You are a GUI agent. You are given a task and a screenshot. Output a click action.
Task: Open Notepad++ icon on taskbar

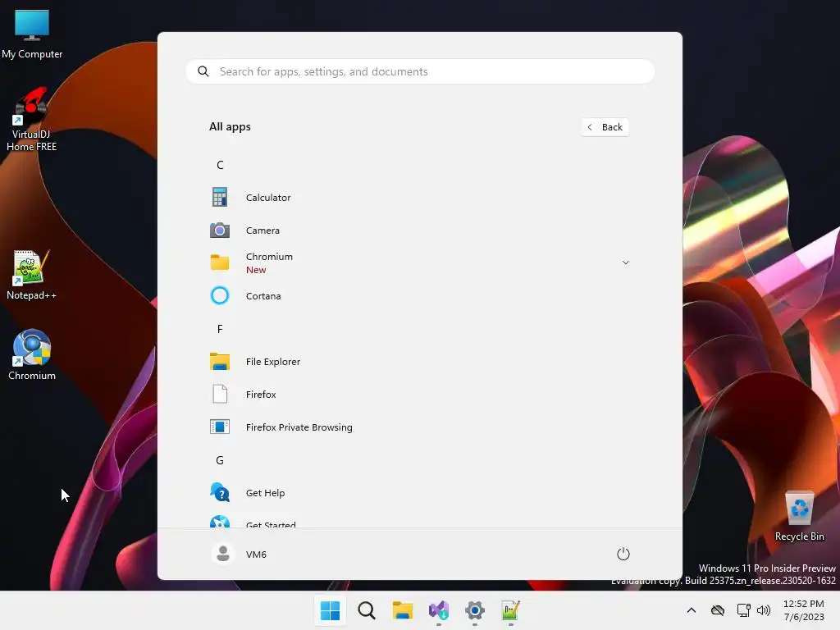click(510, 610)
